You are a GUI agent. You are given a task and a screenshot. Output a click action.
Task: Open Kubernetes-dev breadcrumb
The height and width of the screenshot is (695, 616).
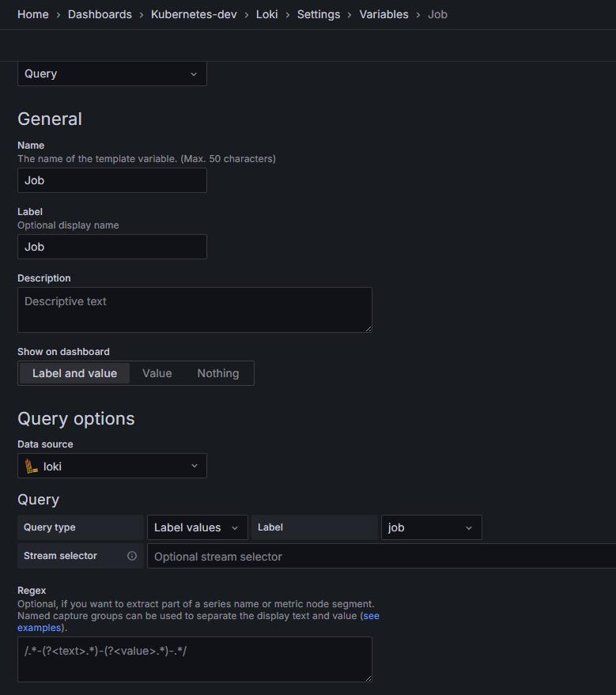coord(194,14)
